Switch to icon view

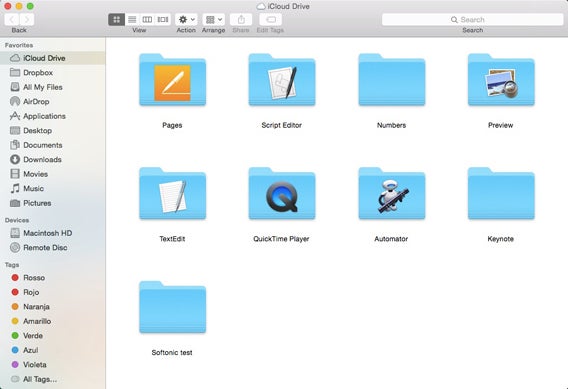[117, 20]
